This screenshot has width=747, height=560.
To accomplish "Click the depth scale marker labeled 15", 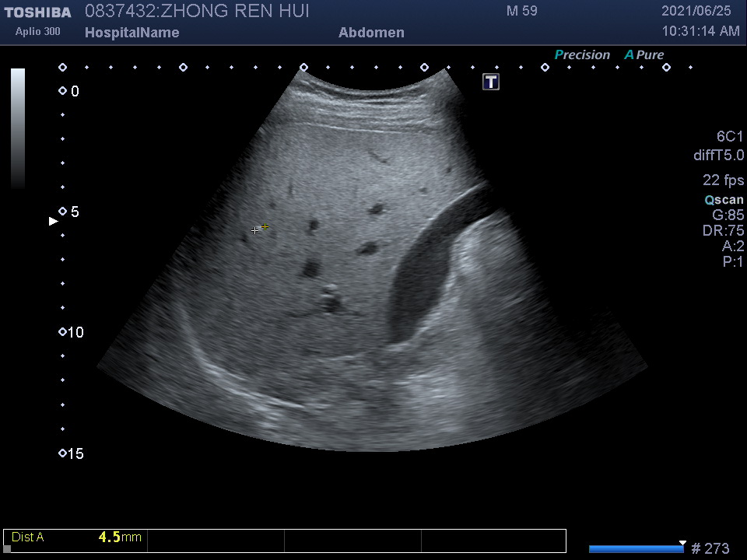I will [63, 453].
